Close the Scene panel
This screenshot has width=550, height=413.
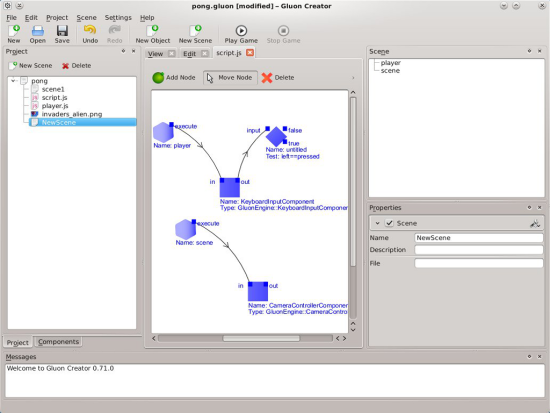(539, 51)
